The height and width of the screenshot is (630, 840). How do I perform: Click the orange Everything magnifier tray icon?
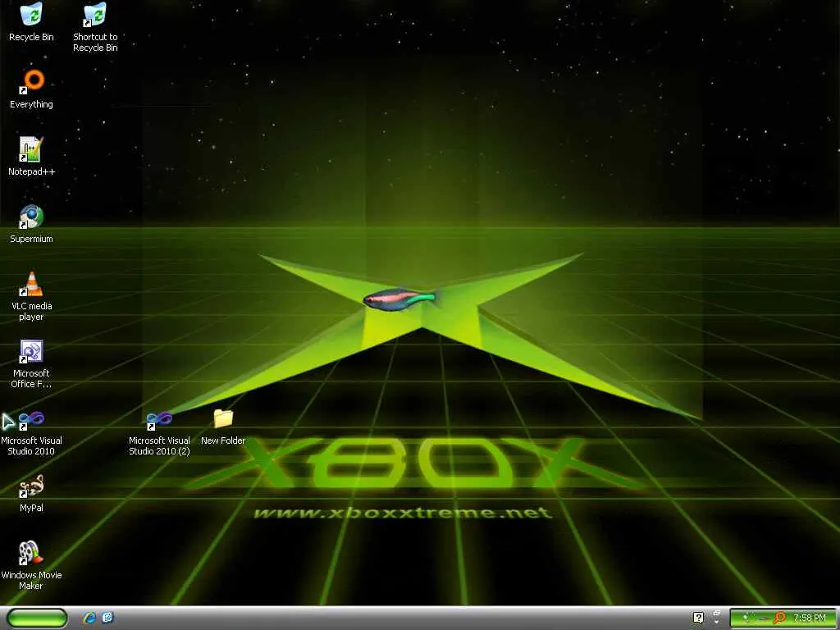pyautogui.click(x=780, y=618)
